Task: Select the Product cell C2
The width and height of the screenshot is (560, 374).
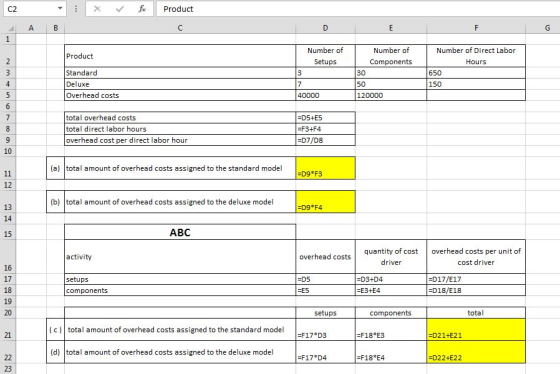Action: pyautogui.click(x=180, y=56)
